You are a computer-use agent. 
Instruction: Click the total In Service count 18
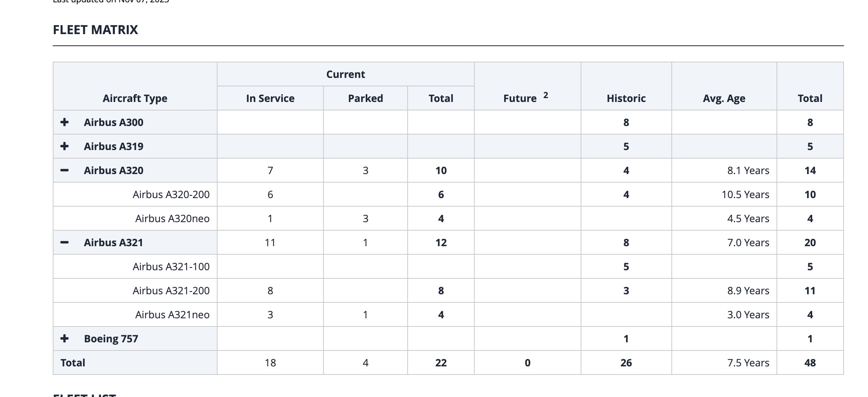[x=270, y=362]
